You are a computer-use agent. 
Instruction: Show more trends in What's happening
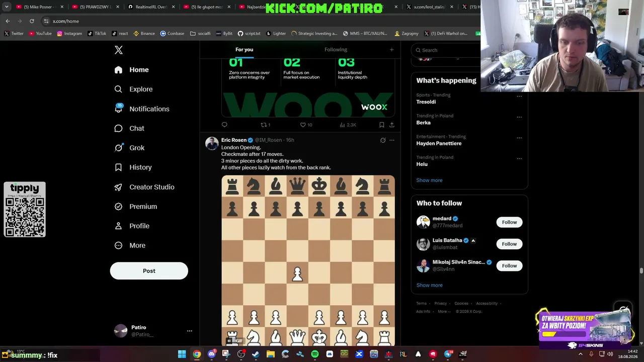(x=429, y=180)
